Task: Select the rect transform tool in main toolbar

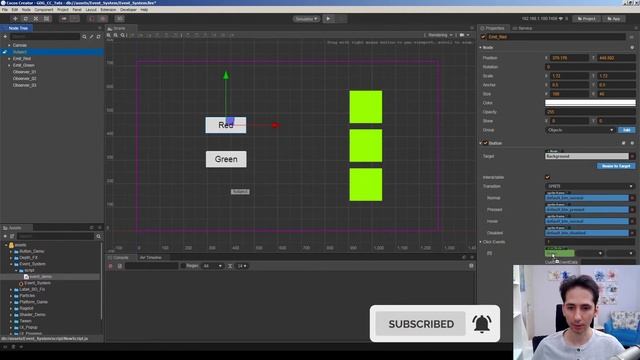Action: [47, 19]
